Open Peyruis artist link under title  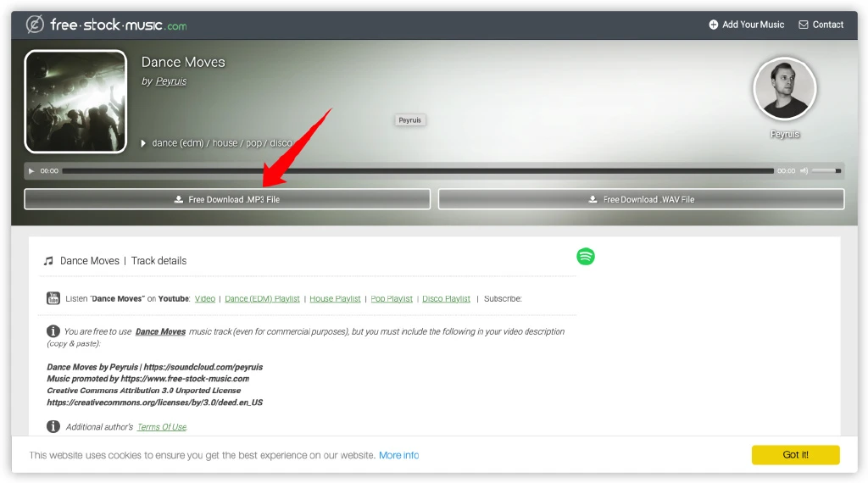tap(171, 81)
